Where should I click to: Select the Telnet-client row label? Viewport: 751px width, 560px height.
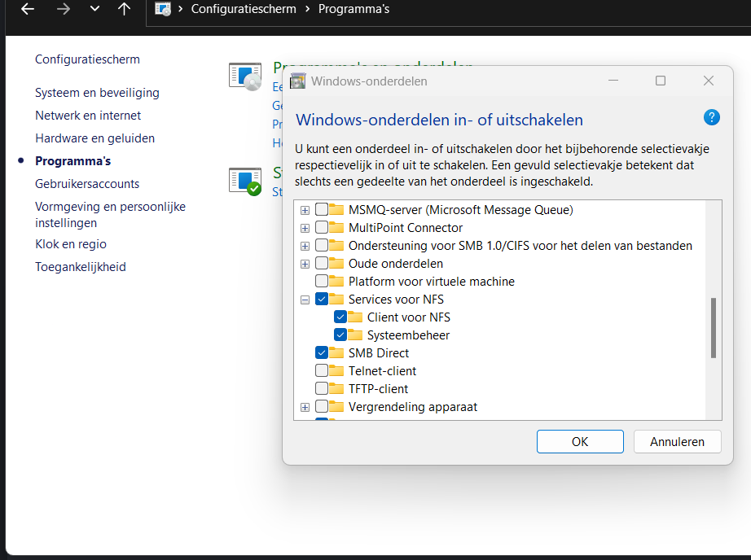coord(382,371)
